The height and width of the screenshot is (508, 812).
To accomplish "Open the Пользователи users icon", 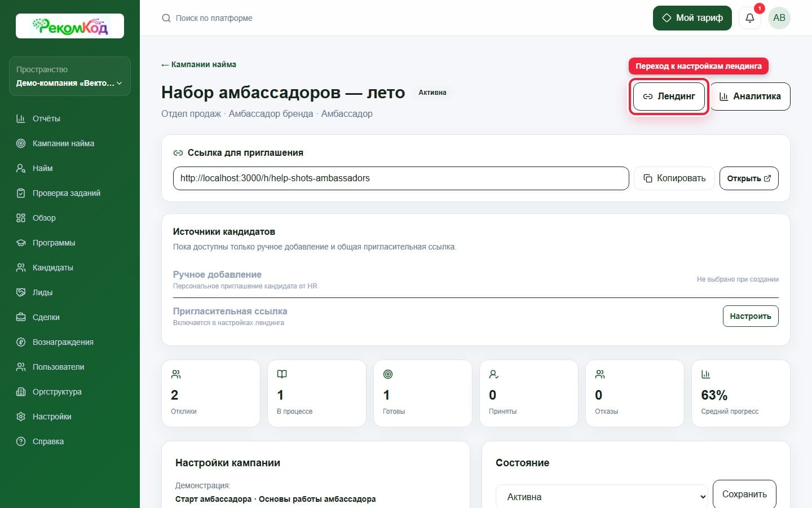I will pyautogui.click(x=21, y=367).
